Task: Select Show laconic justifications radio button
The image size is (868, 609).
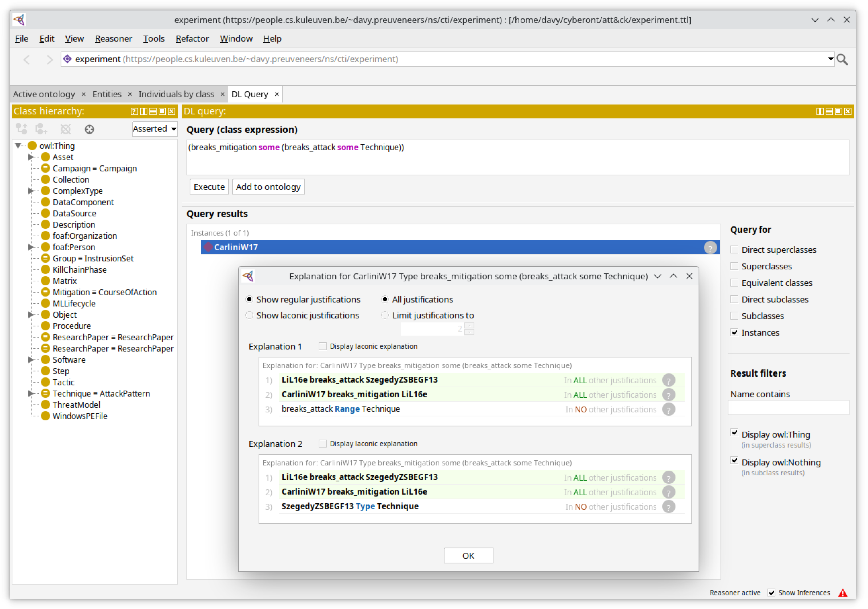Action: coord(249,316)
